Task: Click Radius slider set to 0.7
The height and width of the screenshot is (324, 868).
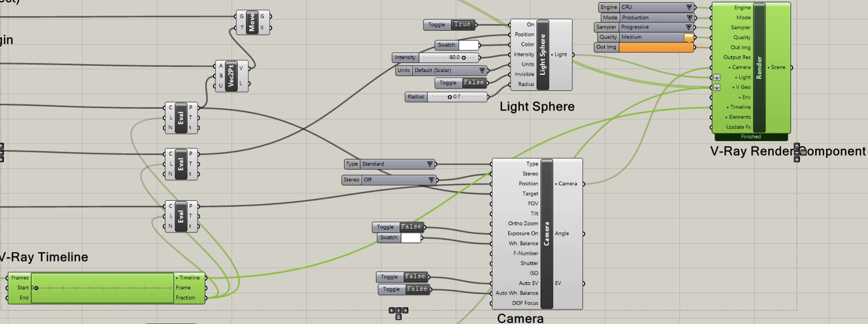Action: (x=457, y=97)
